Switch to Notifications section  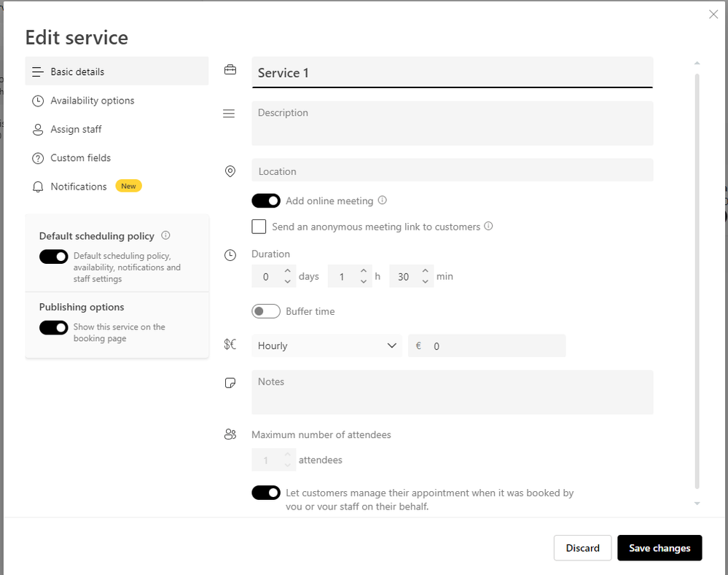coord(117,187)
